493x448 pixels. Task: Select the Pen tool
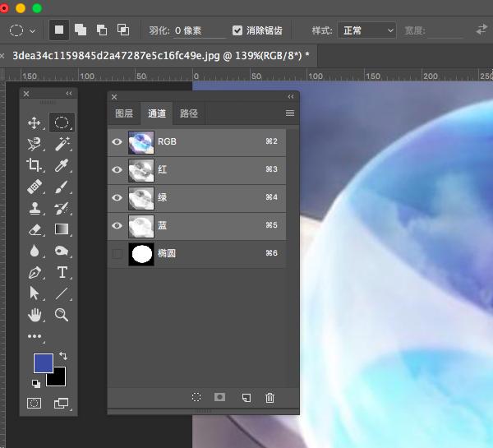coord(35,272)
